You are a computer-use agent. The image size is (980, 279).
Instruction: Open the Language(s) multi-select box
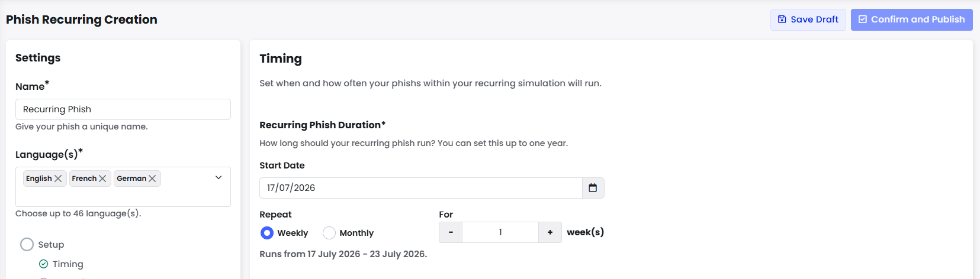click(x=123, y=187)
